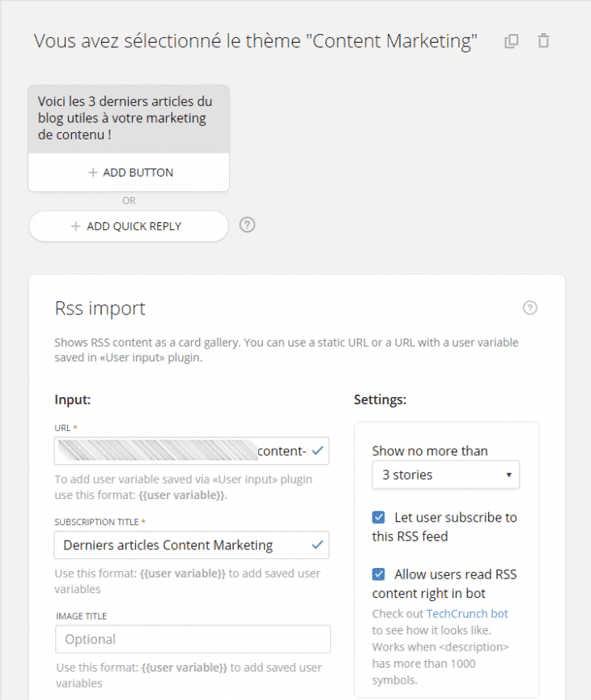Click the Image Title optional field
The width and height of the screenshot is (591, 700).
[x=193, y=639]
